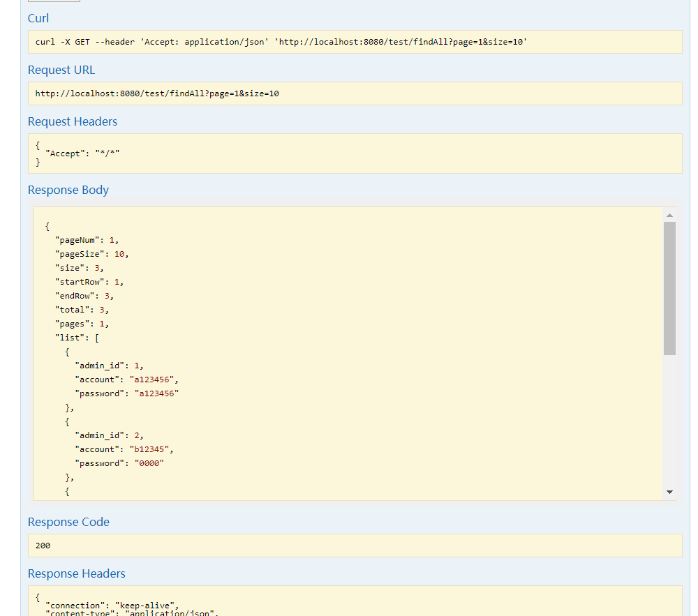Click the 200 response code value
Viewport: 698px width, 616px height.
(x=43, y=546)
